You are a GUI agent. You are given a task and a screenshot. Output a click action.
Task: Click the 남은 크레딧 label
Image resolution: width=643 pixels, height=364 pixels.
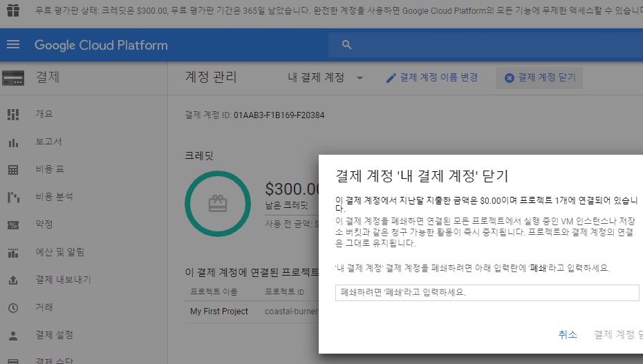pyautogui.click(x=287, y=206)
